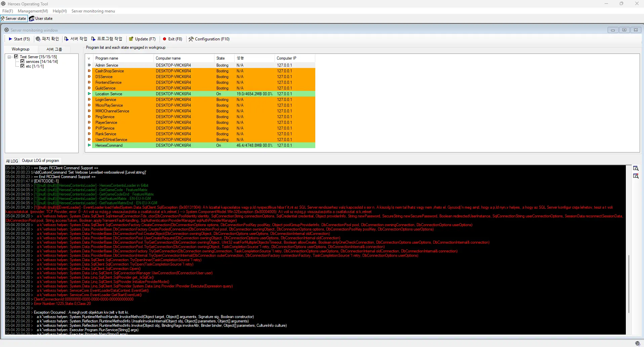The width and height of the screenshot is (644, 347).
Task: Switch to the User state tab
Action: pos(41,19)
